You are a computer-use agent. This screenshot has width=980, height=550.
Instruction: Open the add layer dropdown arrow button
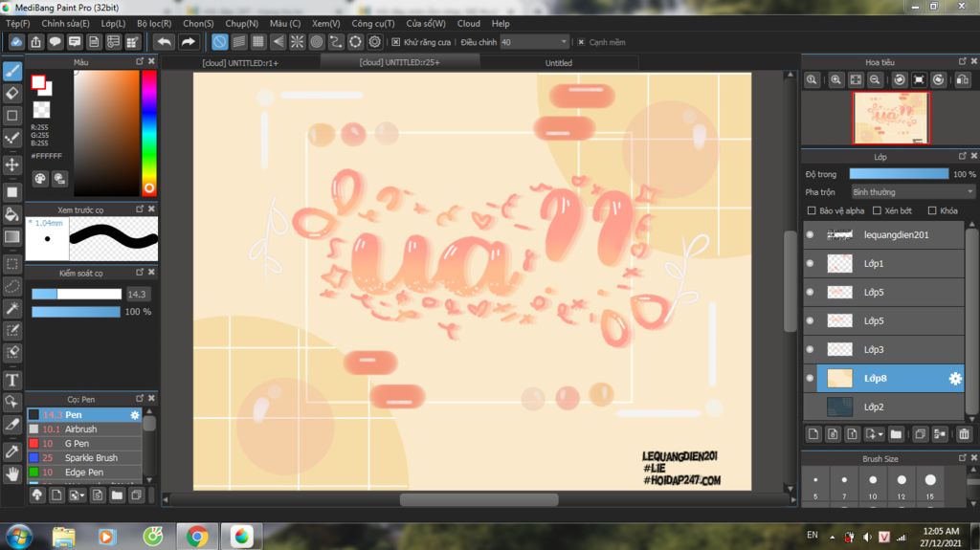pos(875,433)
